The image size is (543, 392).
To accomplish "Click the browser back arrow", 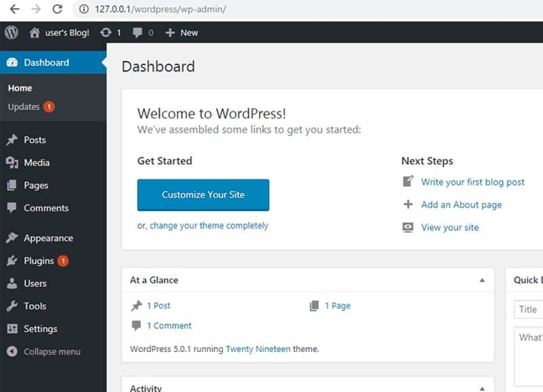I will pyautogui.click(x=14, y=9).
